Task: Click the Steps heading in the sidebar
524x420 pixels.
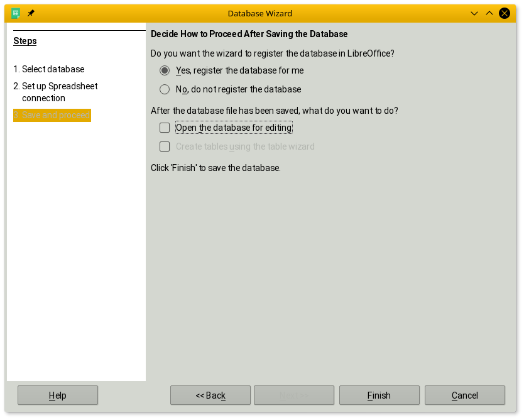Action: [x=25, y=41]
